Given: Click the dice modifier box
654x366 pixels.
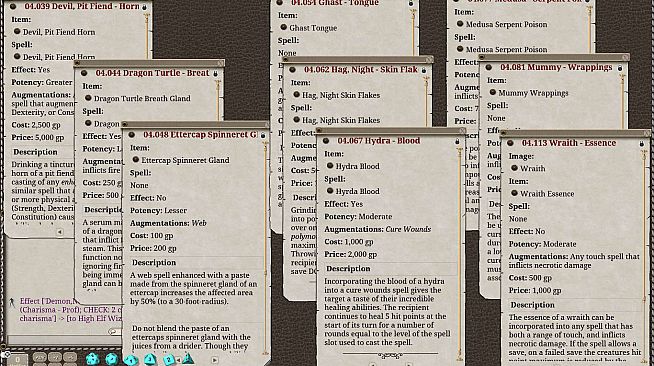Looking at the screenshot, I should tap(17, 359).
